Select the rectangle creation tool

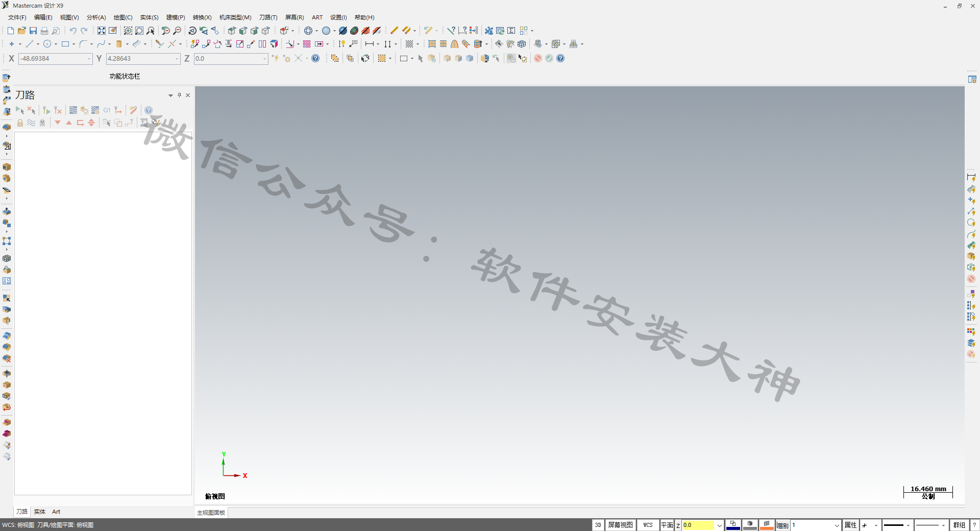coord(65,44)
